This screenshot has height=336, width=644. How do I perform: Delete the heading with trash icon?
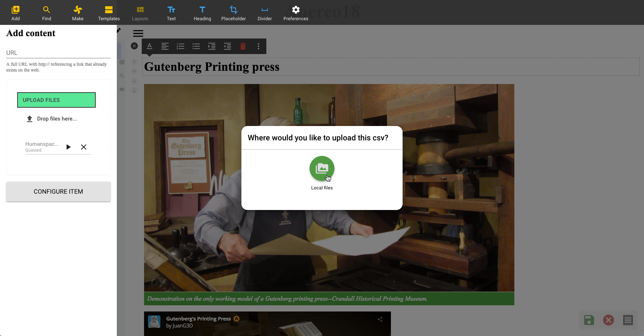[x=243, y=46]
